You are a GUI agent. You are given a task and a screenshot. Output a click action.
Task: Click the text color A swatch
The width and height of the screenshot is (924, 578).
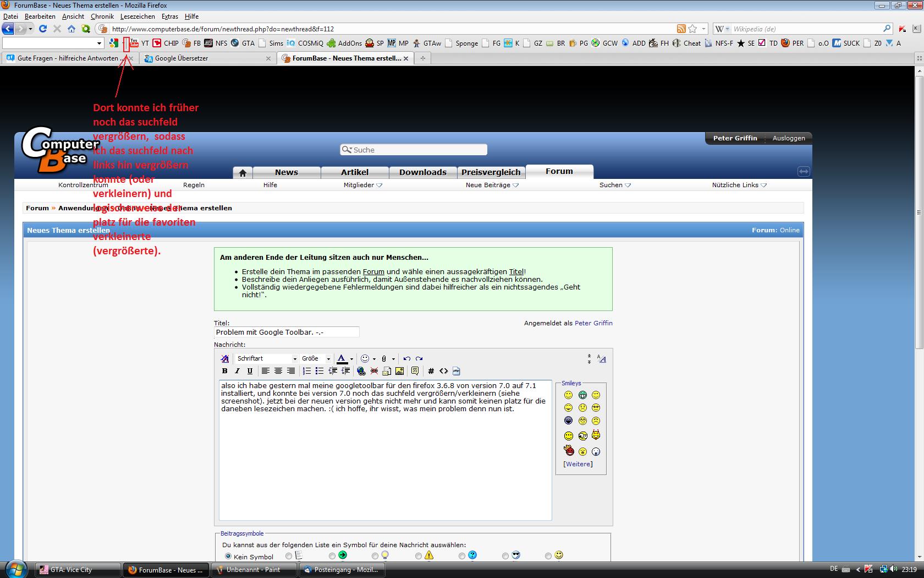coord(342,359)
